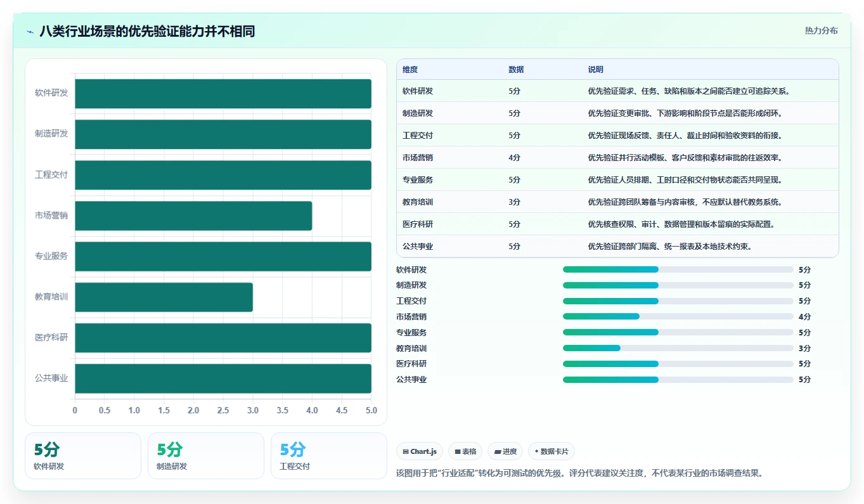Click the 市场营销 label in the progress list
Image resolution: width=864 pixels, height=504 pixels.
pos(411,316)
